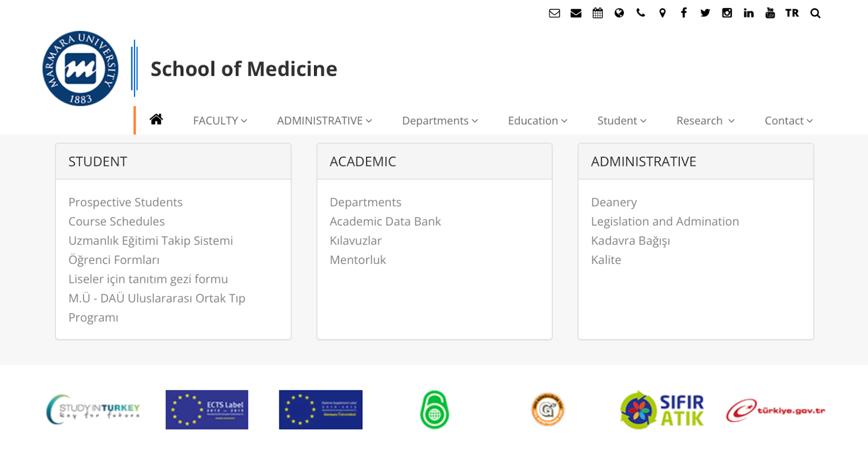Open the Prospective Students link
Image resolution: width=868 pixels, height=449 pixels.
(125, 202)
